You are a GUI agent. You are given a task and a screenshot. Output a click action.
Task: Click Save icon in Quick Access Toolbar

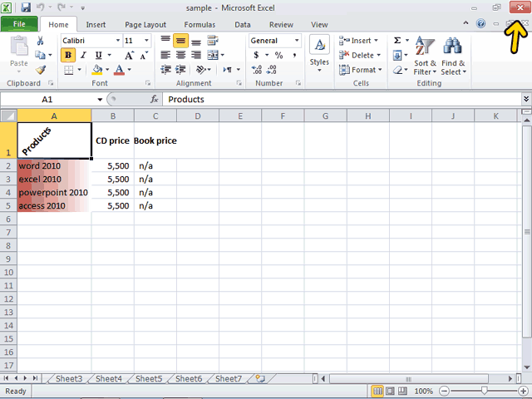pyautogui.click(x=26, y=7)
